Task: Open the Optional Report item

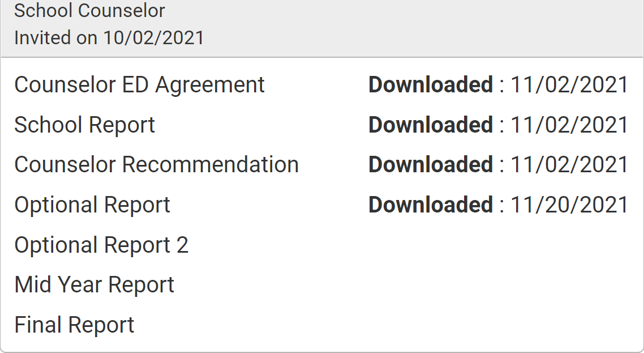Action: point(92,205)
